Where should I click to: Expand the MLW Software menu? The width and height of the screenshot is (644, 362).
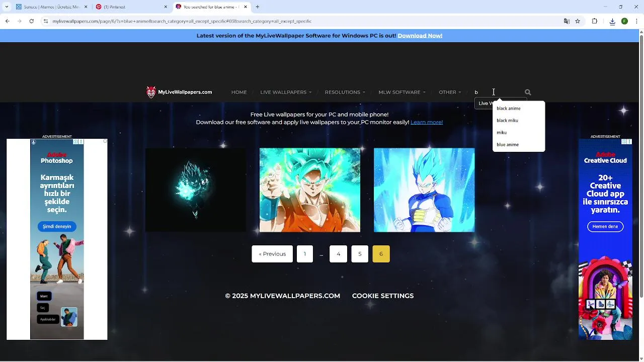point(402,92)
